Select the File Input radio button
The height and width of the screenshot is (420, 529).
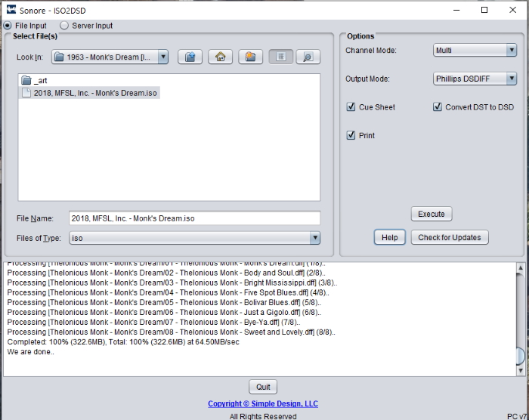(8, 26)
